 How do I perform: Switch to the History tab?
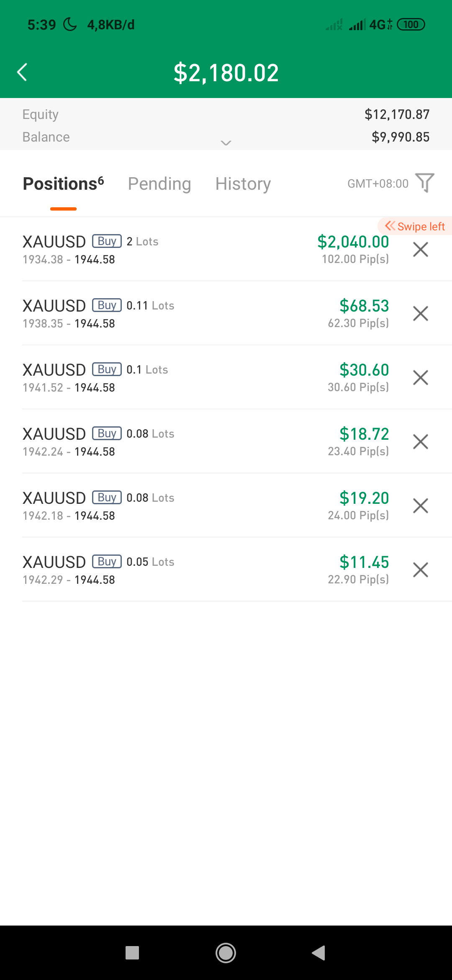243,184
